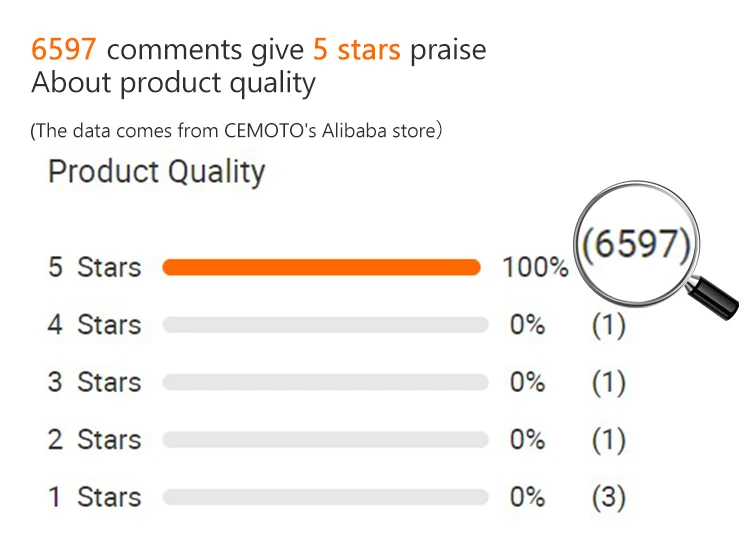The height and width of the screenshot is (558, 750).
Task: Select the 2 Stars label
Action: tap(95, 440)
